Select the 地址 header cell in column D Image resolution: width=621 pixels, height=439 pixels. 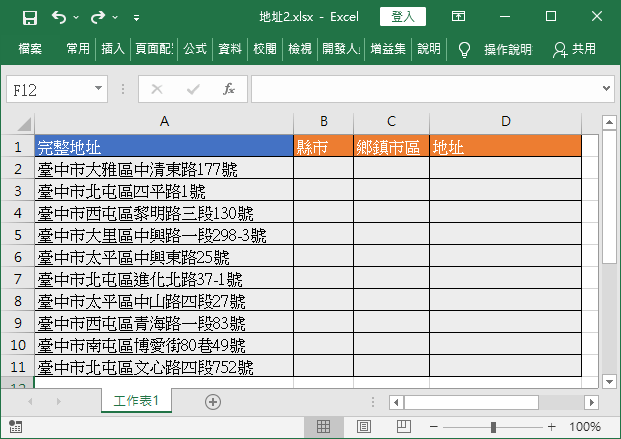pos(505,146)
